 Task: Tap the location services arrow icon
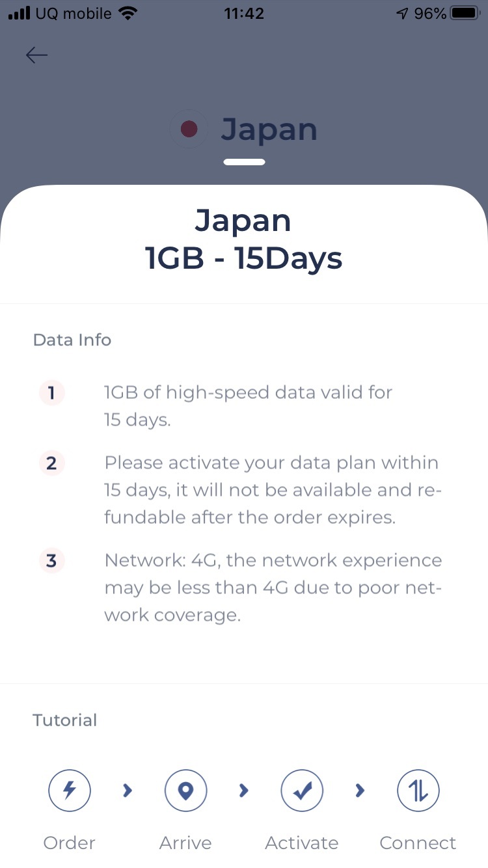click(x=403, y=14)
